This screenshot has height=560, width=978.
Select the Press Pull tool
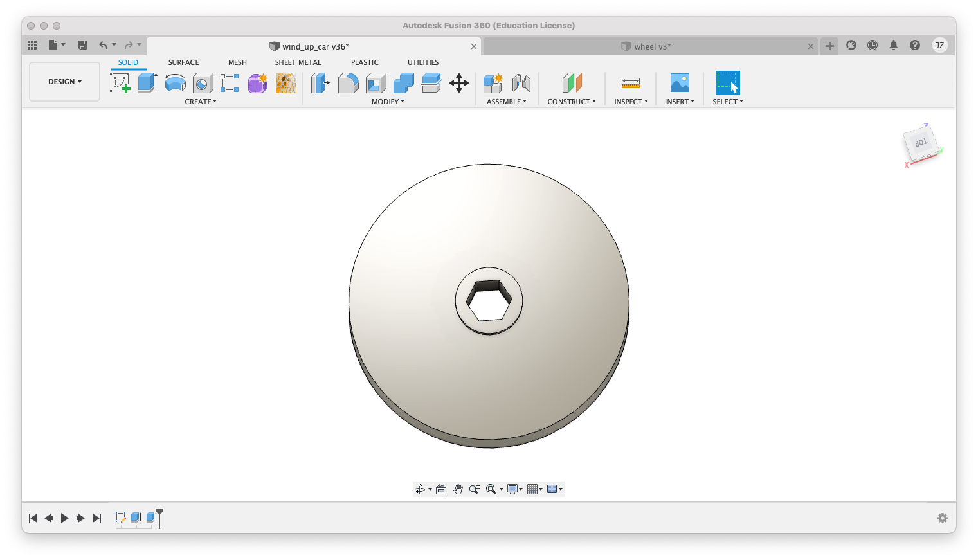coord(320,83)
